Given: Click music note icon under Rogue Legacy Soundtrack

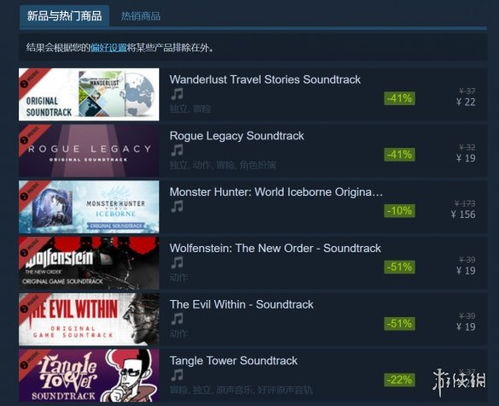Looking at the screenshot, I should pos(177,150).
